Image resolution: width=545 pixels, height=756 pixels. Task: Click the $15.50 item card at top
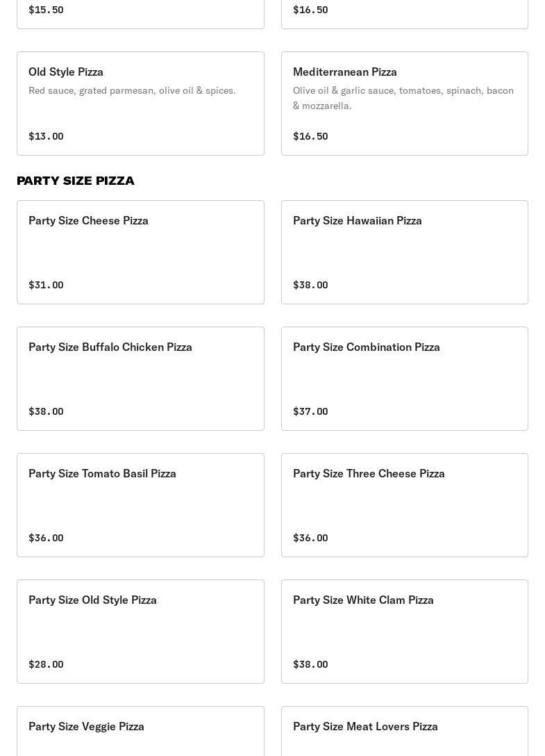pyautogui.click(x=140, y=14)
